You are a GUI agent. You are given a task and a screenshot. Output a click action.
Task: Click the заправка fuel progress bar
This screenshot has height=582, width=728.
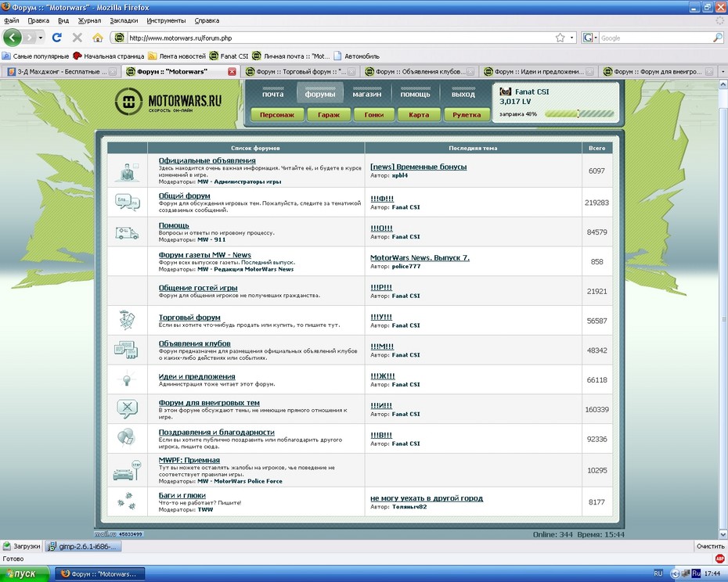pos(579,113)
